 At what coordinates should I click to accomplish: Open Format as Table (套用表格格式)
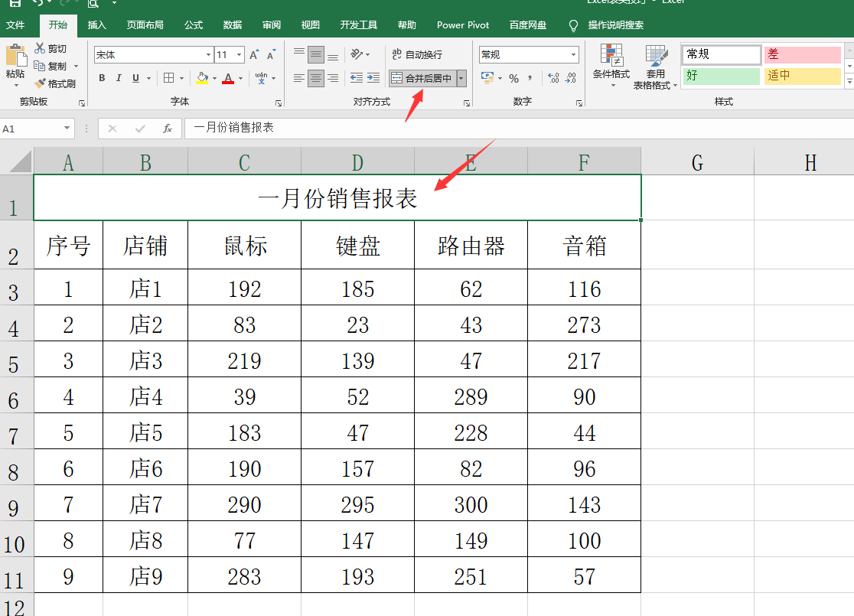pos(655,67)
